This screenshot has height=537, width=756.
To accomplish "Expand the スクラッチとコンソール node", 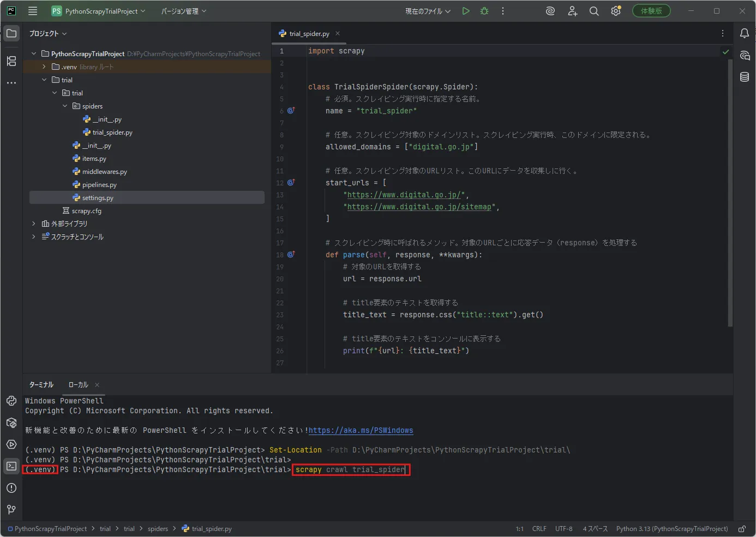I will (34, 237).
